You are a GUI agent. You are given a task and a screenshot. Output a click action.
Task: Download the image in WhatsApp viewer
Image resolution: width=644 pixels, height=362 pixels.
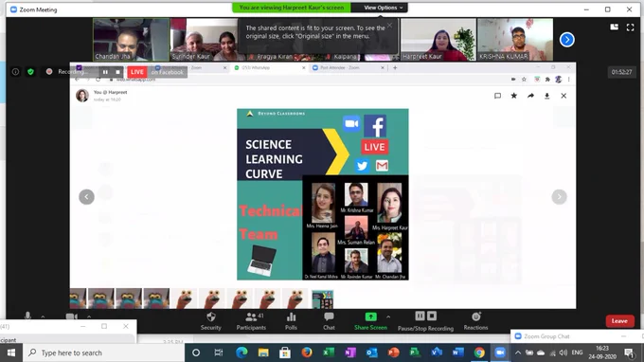click(x=547, y=96)
